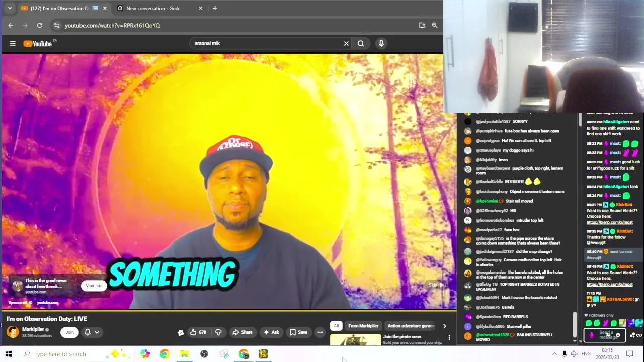
Task: Click the 'Followers only' chat notice
Action: coord(599,315)
